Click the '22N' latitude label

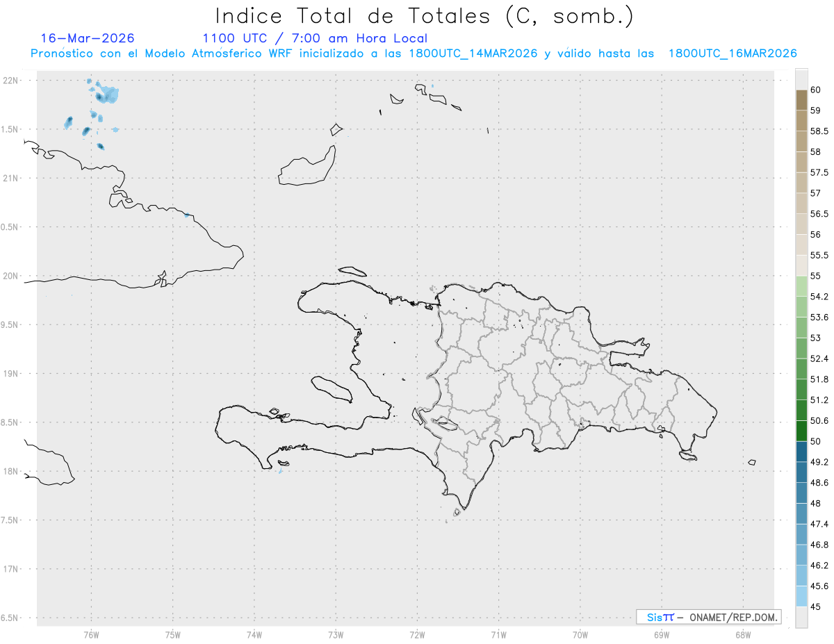coord(11,81)
